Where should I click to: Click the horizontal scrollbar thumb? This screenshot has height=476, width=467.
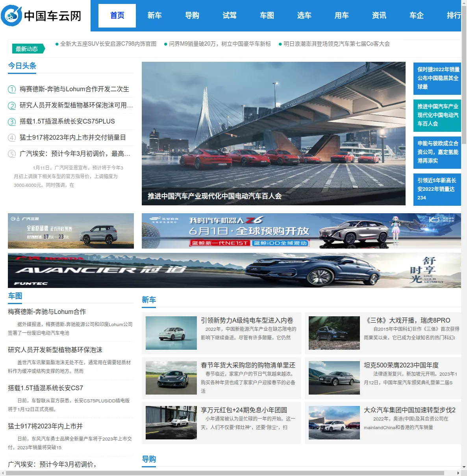tap(225, 473)
